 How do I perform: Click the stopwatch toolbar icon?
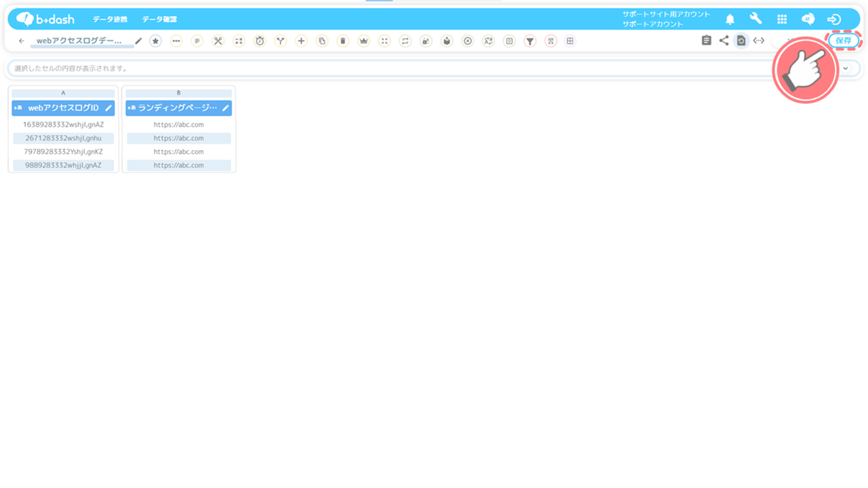click(260, 41)
